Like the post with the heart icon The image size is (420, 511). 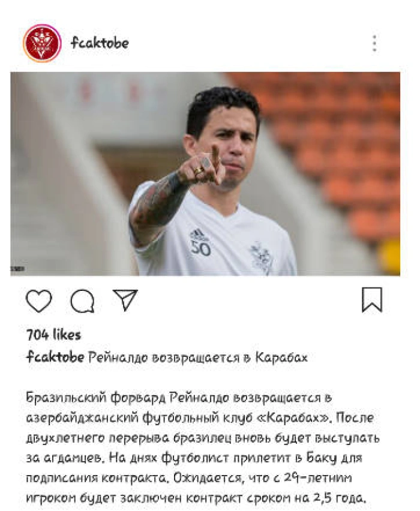39,300
